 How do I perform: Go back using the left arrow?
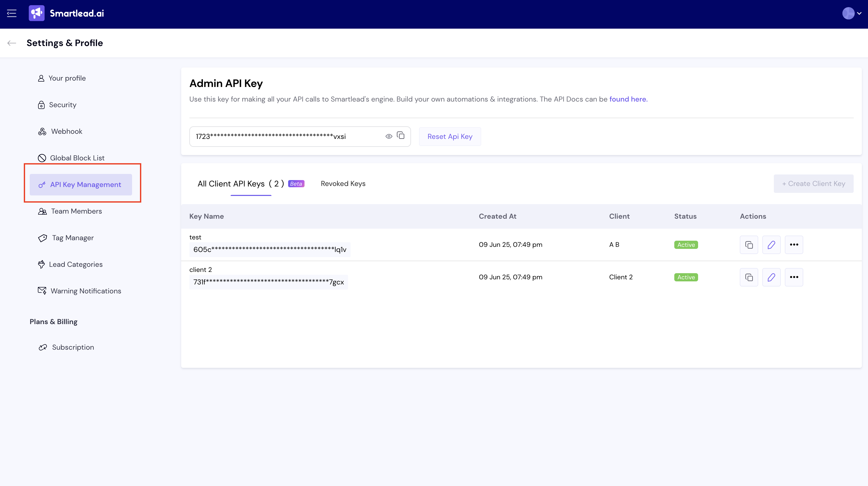click(x=12, y=43)
